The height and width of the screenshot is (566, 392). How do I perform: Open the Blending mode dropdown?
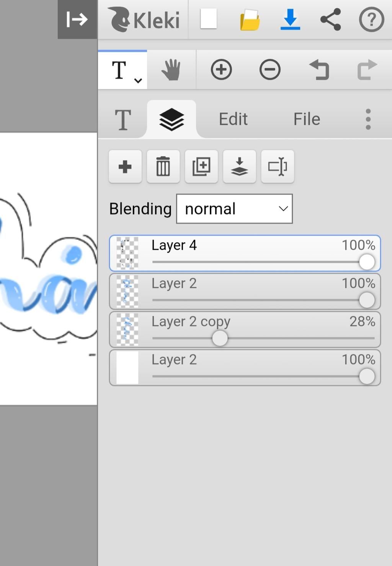[234, 209]
